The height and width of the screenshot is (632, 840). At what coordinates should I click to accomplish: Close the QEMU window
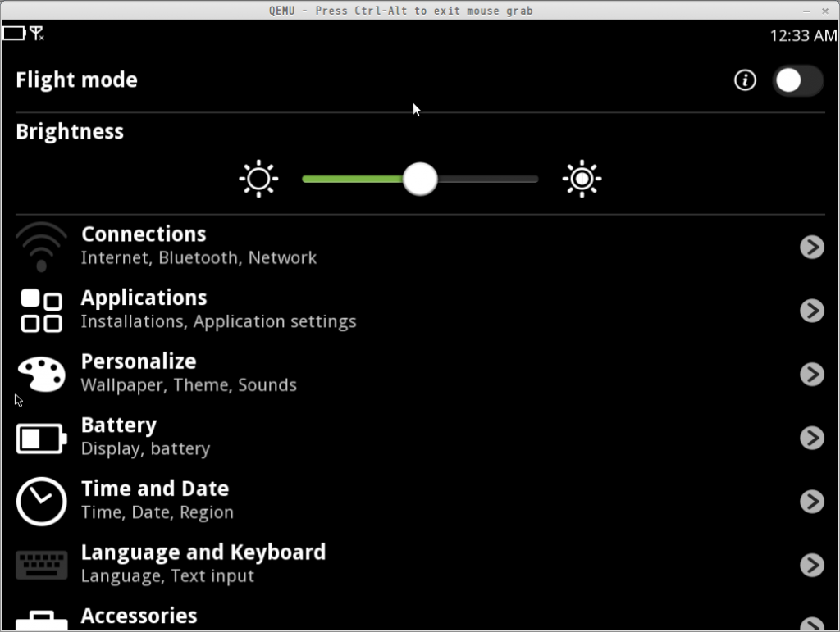825,11
